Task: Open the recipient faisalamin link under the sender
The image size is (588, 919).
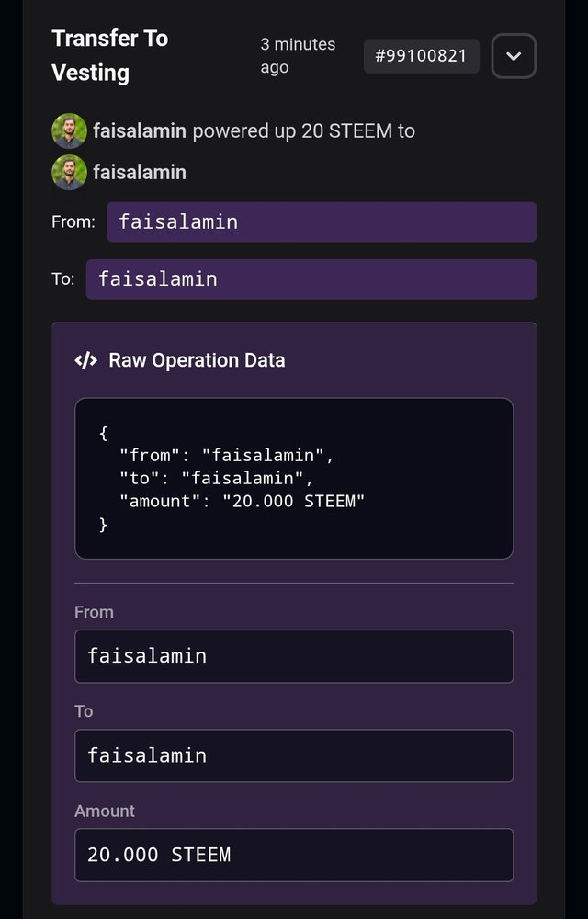Action: [x=140, y=173]
